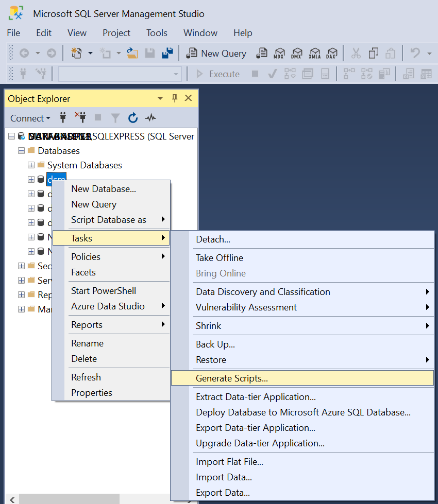Select Generate Scripts from the Tasks submenu

click(x=232, y=377)
